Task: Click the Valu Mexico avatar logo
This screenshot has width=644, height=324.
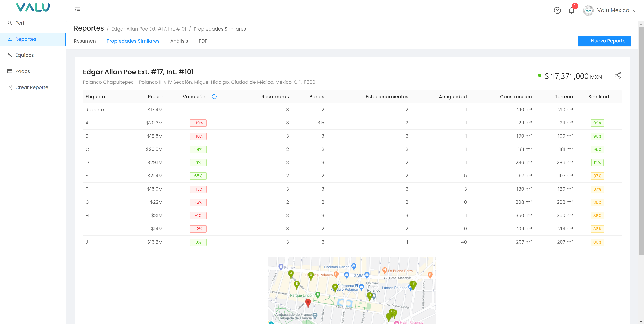Action: click(588, 11)
